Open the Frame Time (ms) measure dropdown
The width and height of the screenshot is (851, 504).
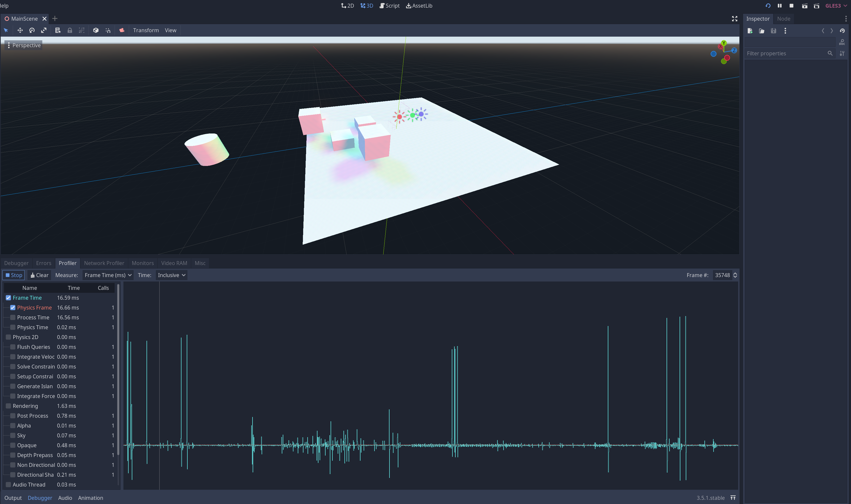[108, 275]
